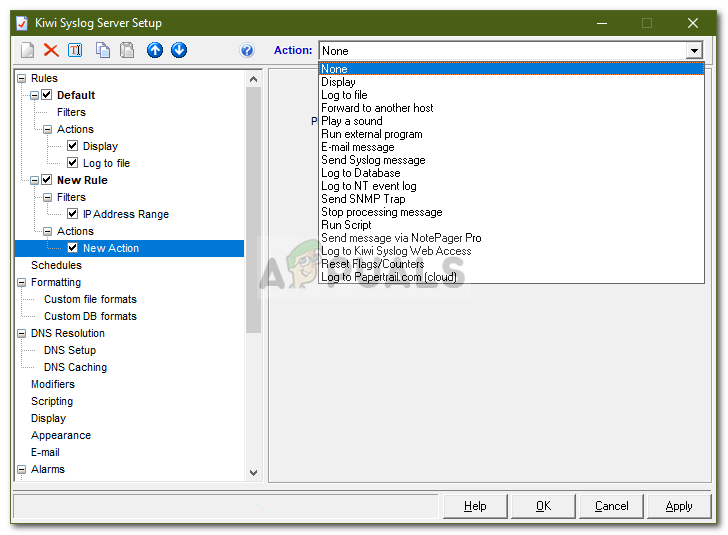This screenshot has height=535, width=728.
Task: Click the OK button
Action: [x=543, y=506]
